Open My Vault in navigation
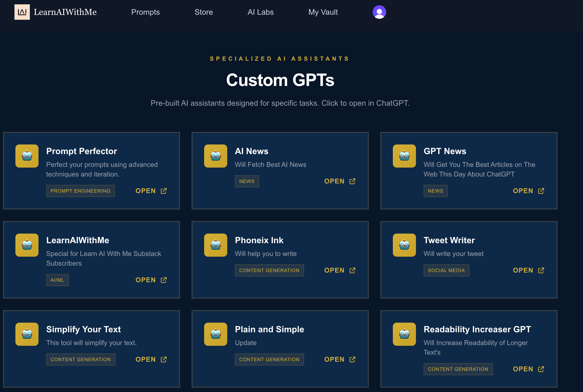The height and width of the screenshot is (392, 583). [323, 12]
